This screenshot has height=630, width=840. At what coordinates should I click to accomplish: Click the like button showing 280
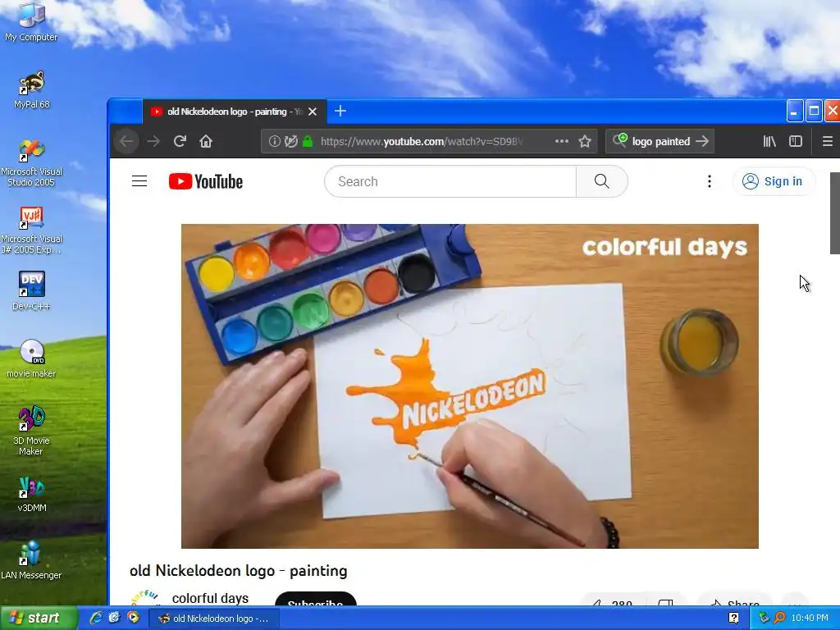(x=612, y=600)
